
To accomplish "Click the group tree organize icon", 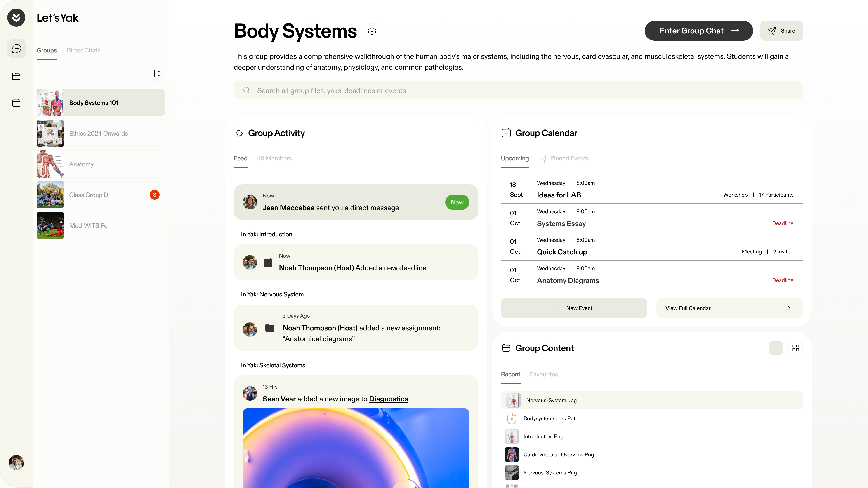I will (x=157, y=74).
